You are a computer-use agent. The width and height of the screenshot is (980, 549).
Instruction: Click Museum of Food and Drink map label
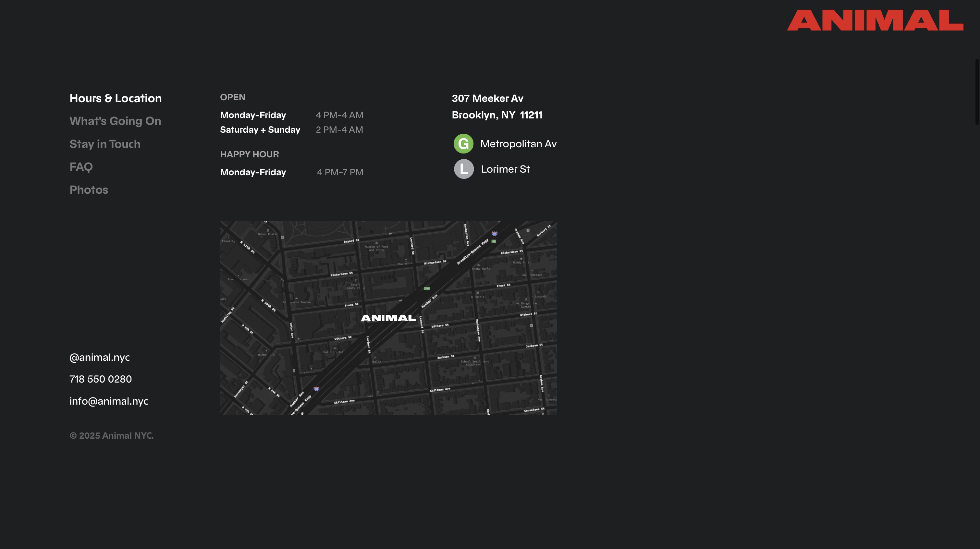pos(376,248)
